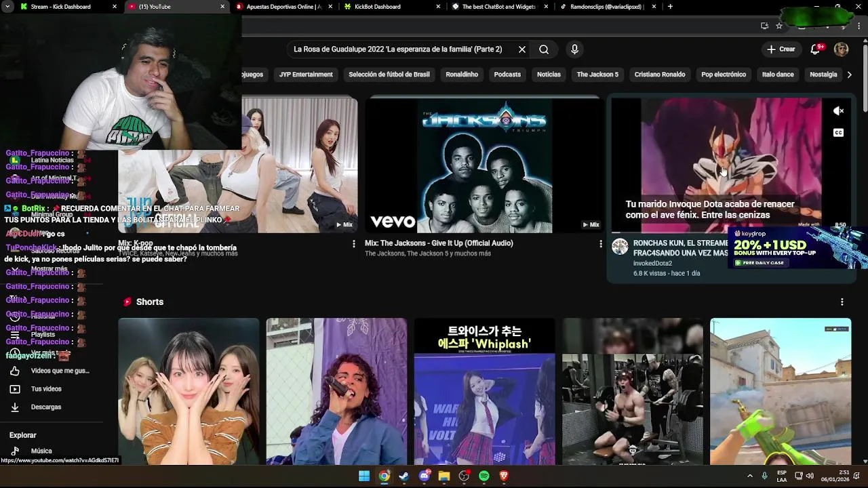Filter by Selección de fútbol de Brasil chip
This screenshot has height=488, width=868.
coord(389,75)
